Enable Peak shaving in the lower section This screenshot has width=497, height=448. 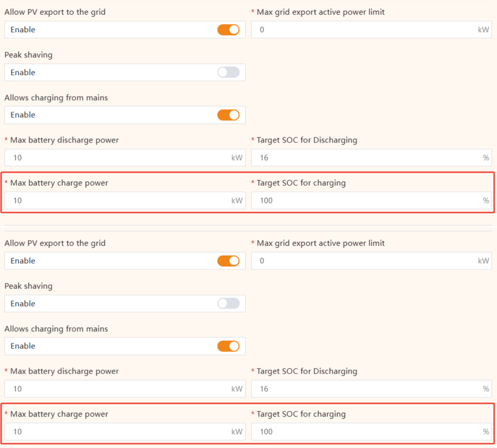coord(228,303)
